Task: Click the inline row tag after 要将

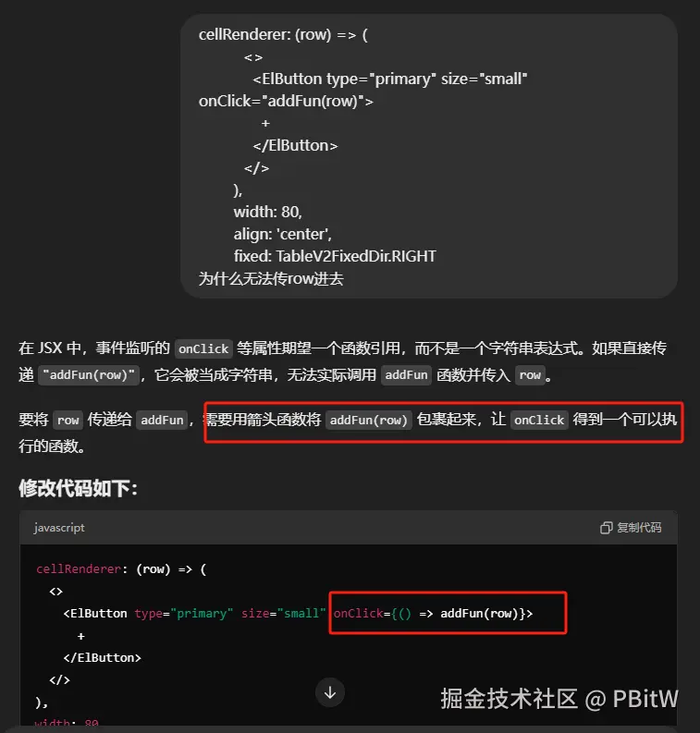Action: (68, 421)
